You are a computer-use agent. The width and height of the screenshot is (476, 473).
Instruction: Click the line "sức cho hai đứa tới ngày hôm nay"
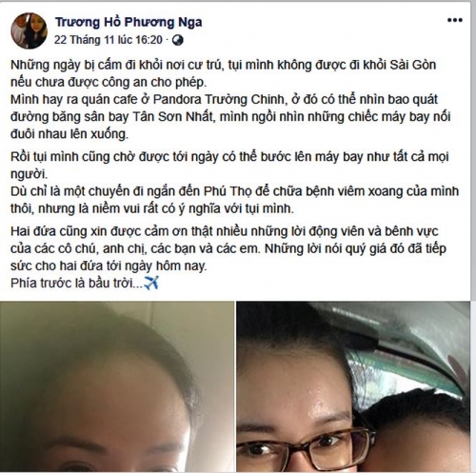click(109, 266)
